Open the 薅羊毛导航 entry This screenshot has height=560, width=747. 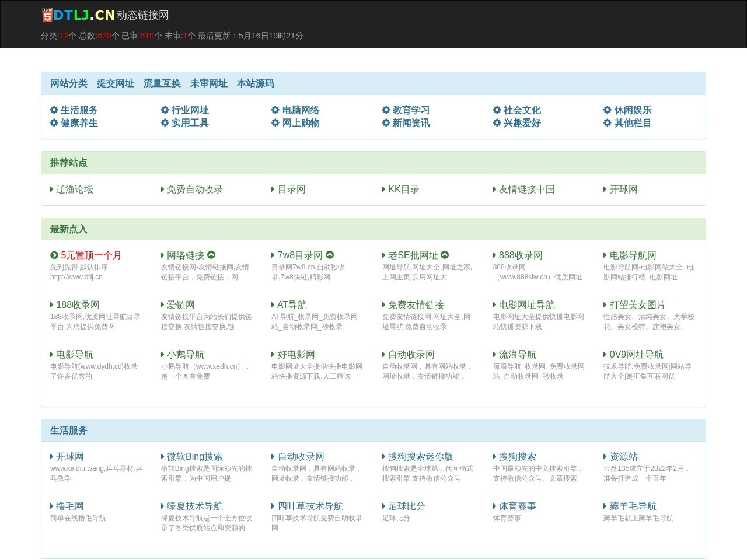coord(633,506)
